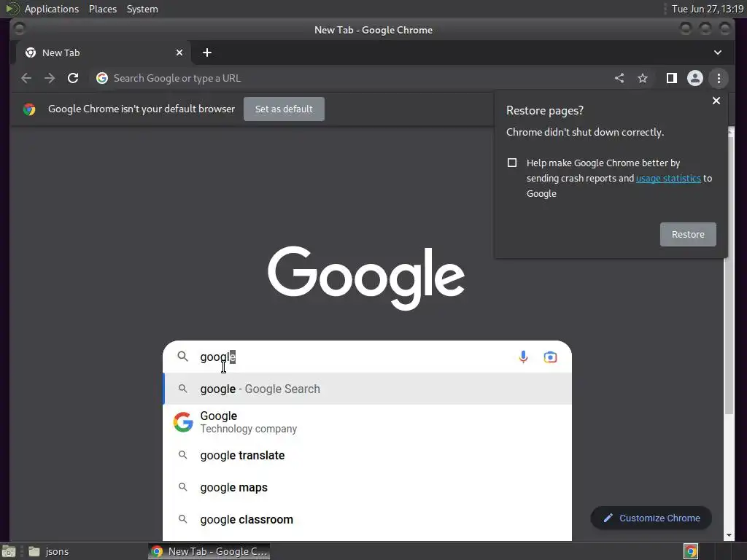This screenshot has width=747, height=560.
Task: Click the Restore button
Action: (688, 234)
